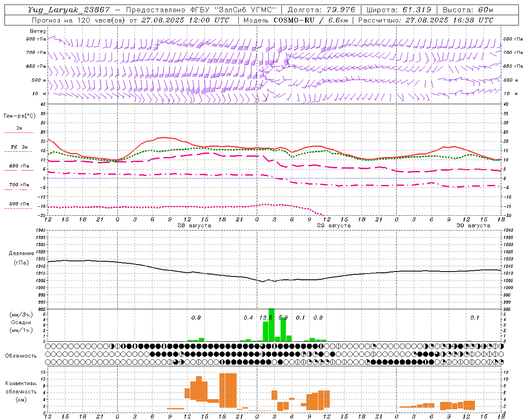525x420 pixels.
Task: Click the 5.9 precipitation value
Action: point(283,318)
